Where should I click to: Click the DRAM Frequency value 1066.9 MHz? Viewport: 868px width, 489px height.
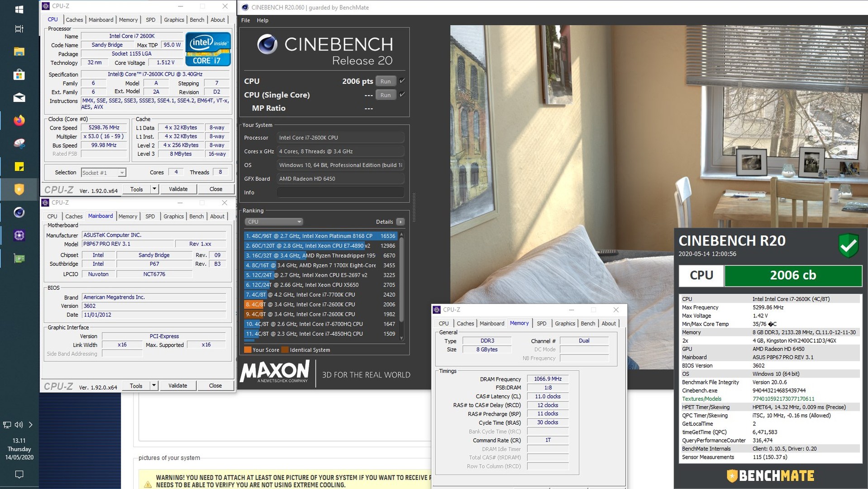[x=548, y=379]
